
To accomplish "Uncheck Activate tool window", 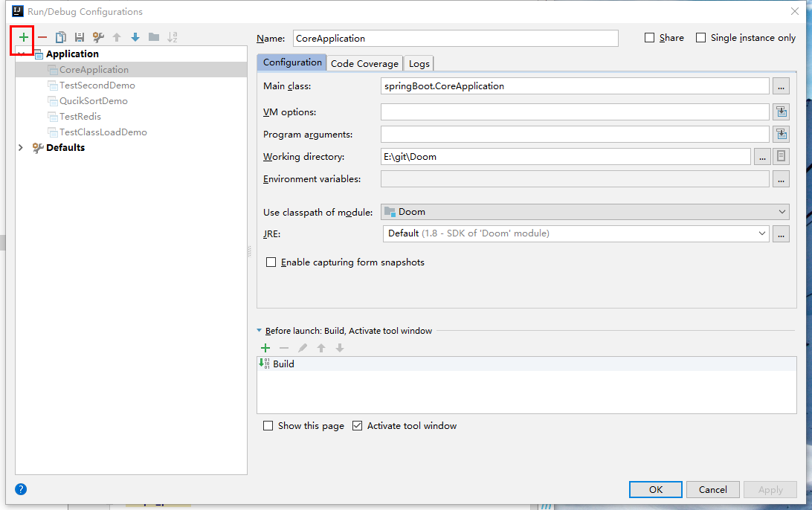I will pos(358,425).
